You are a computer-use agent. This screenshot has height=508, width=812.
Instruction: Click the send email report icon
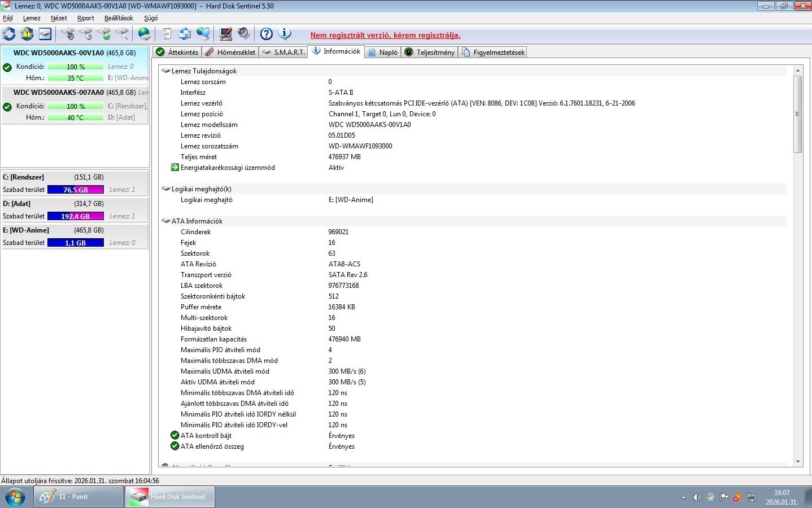tap(185, 34)
